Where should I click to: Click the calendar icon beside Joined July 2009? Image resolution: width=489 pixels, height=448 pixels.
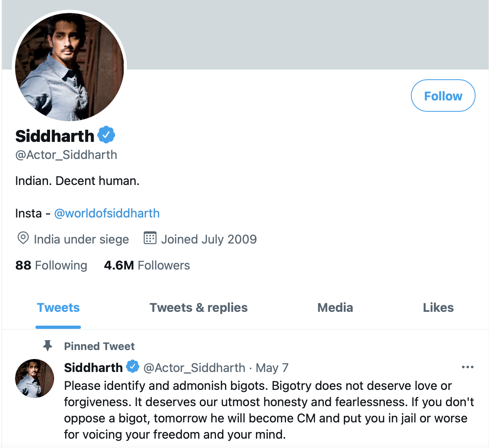pyautogui.click(x=150, y=238)
